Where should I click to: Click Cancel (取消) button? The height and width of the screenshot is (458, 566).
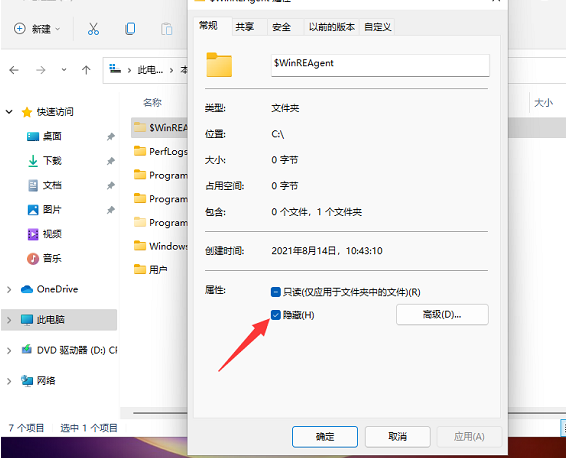[x=397, y=437]
